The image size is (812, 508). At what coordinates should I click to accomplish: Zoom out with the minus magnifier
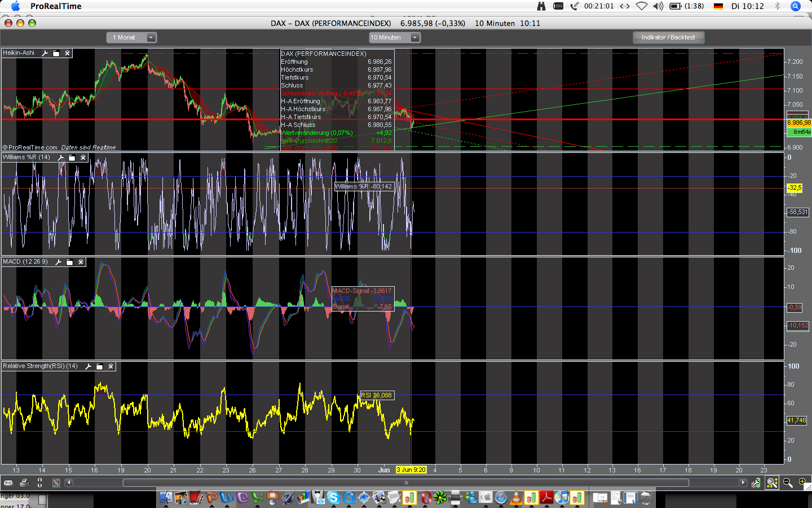788,483
